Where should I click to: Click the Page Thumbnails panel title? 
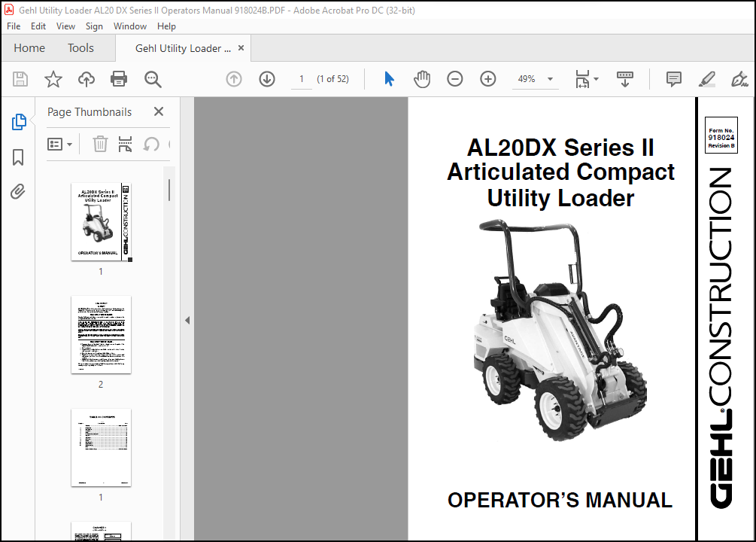[x=90, y=112]
